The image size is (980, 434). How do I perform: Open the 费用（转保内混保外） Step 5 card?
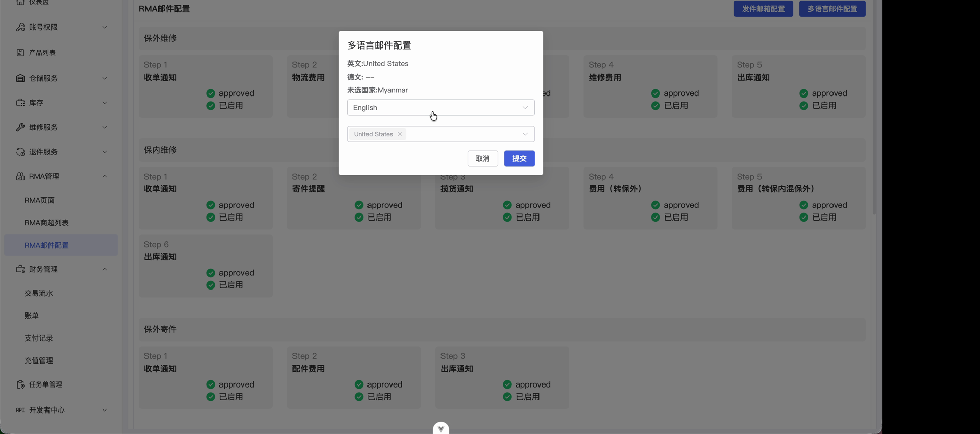click(x=799, y=199)
